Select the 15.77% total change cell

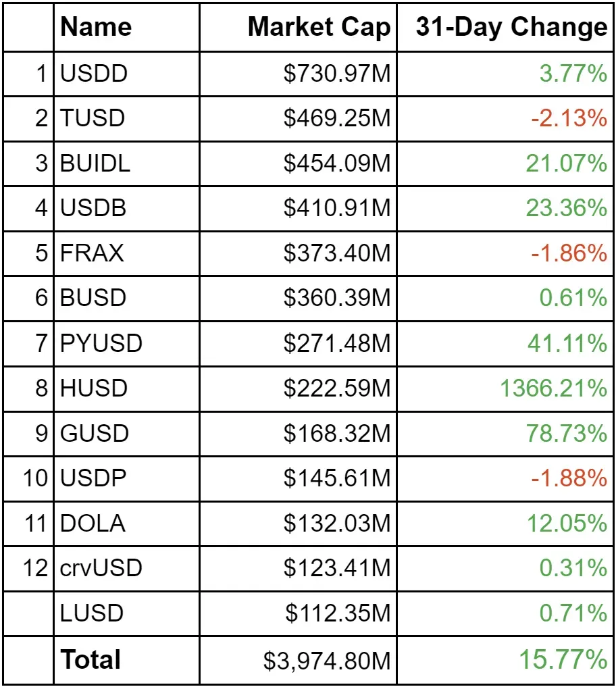pos(563,659)
